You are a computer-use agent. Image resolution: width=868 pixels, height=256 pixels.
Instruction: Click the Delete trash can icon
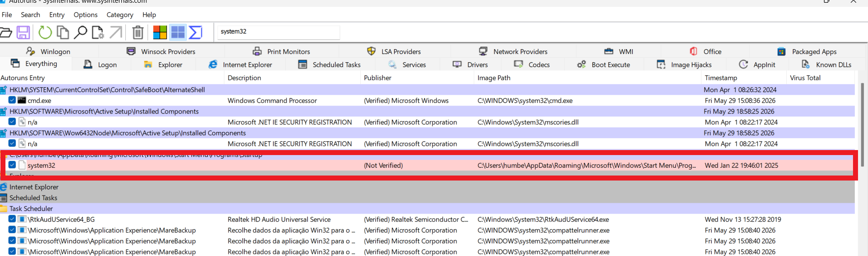click(138, 32)
